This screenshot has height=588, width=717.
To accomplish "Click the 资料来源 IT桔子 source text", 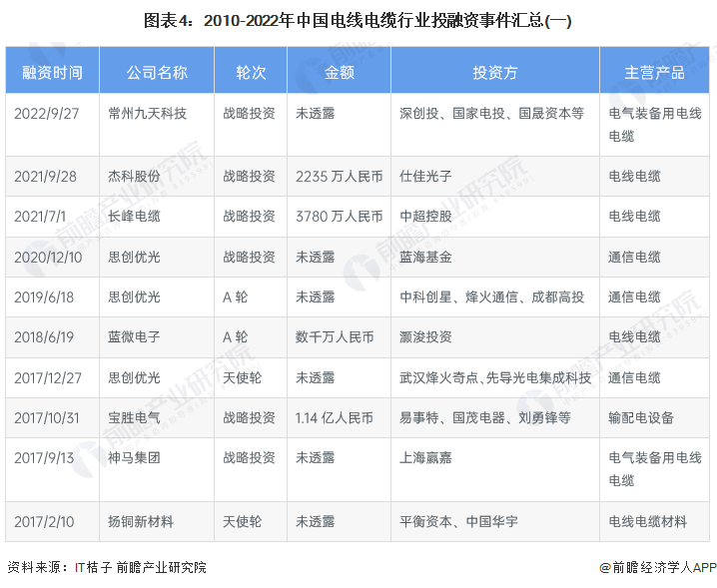I will 106,567.
